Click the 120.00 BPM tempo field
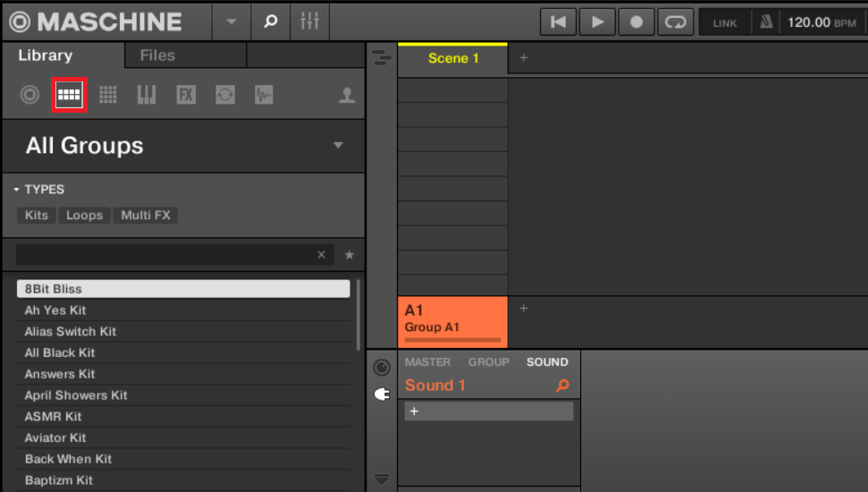The height and width of the screenshot is (492, 868). tap(822, 22)
